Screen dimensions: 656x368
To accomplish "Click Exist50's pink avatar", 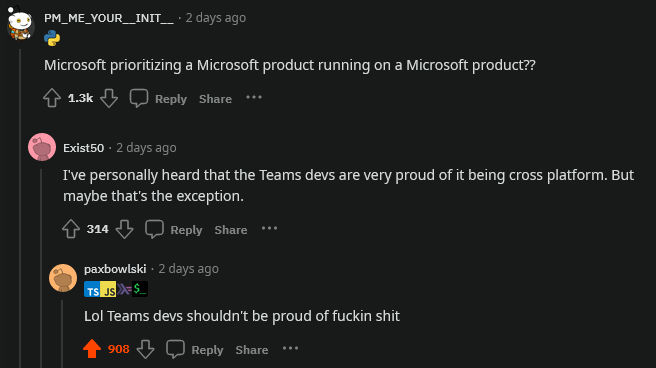I will [x=42, y=147].
